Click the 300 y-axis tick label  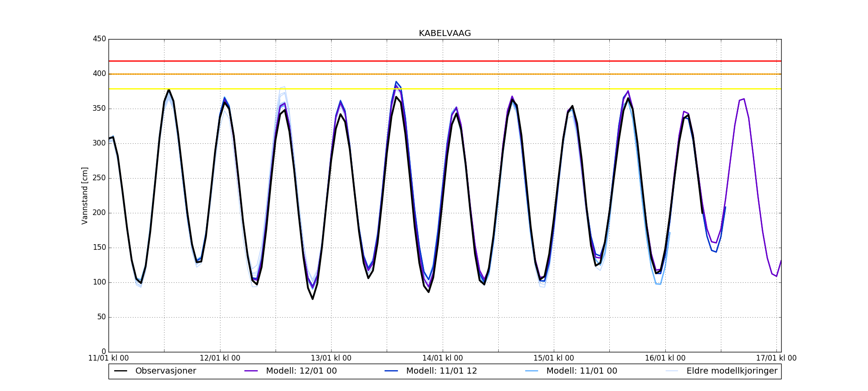coord(99,143)
